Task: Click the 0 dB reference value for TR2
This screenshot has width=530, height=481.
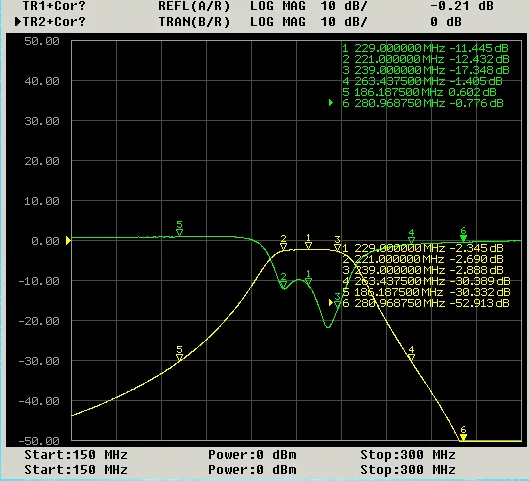Action: tap(446, 22)
